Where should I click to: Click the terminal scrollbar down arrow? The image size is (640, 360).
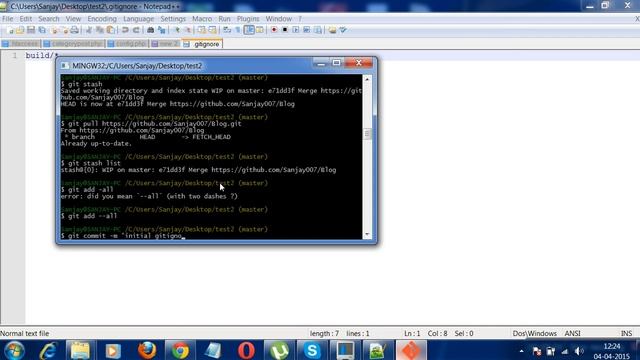pos(367,234)
